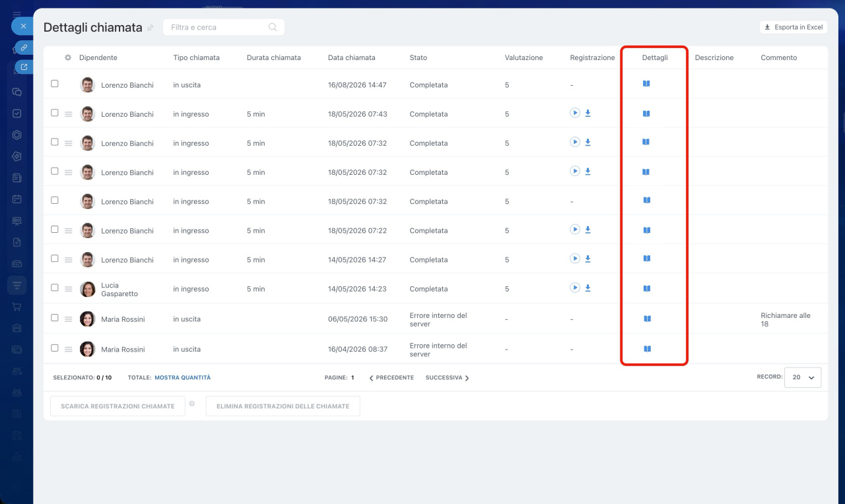Click Mostra quantità link

(183, 378)
